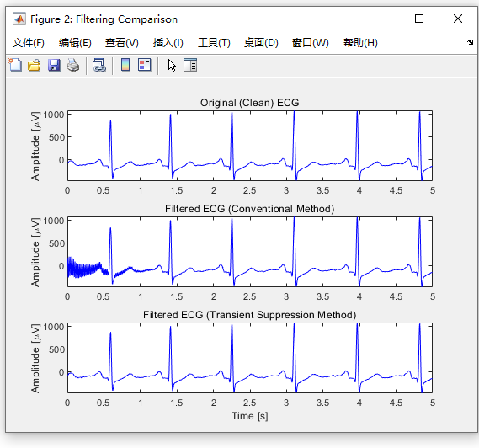Insert legend toolbar icon
Viewport: 479px width, 448px height.
[x=145, y=65]
